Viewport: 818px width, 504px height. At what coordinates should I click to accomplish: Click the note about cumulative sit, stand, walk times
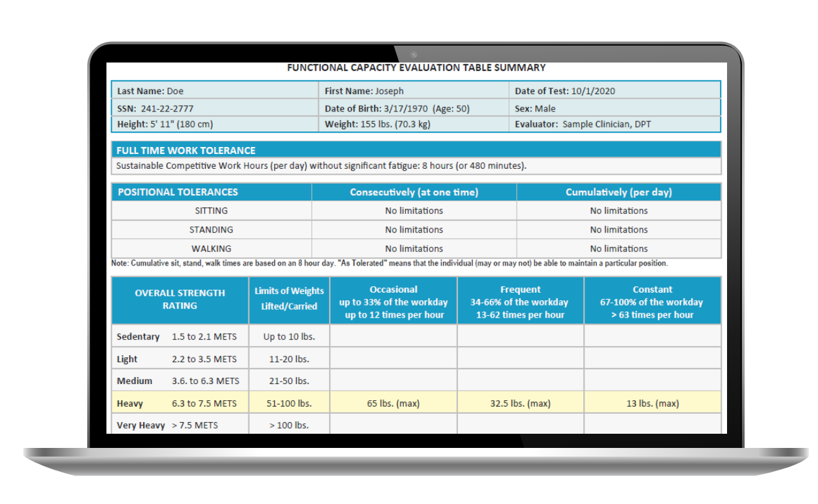[390, 264]
